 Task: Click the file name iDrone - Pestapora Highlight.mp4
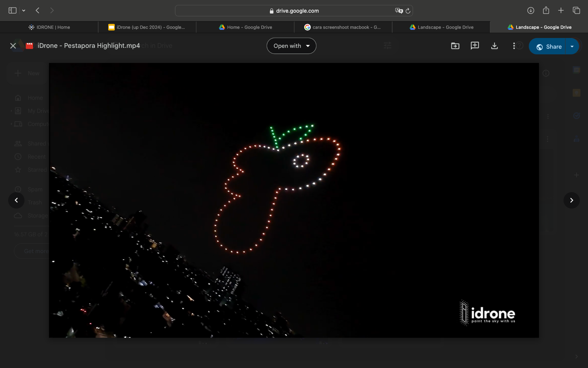[x=89, y=46]
